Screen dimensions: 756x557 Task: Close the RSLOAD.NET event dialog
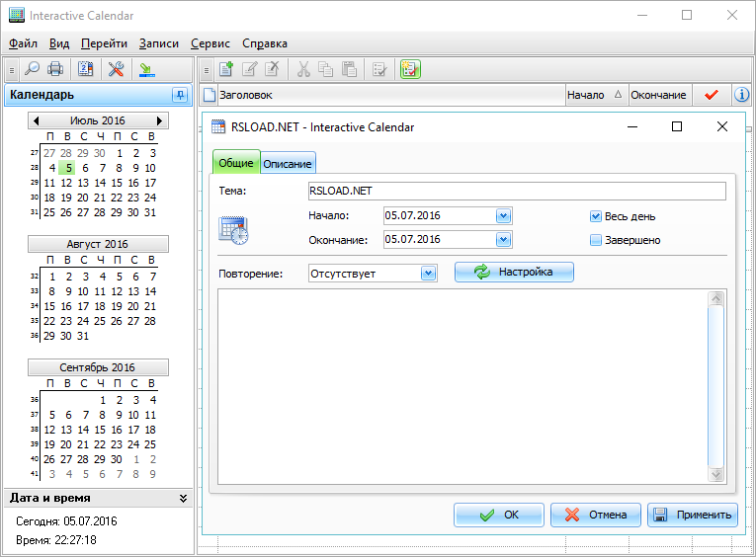click(722, 126)
